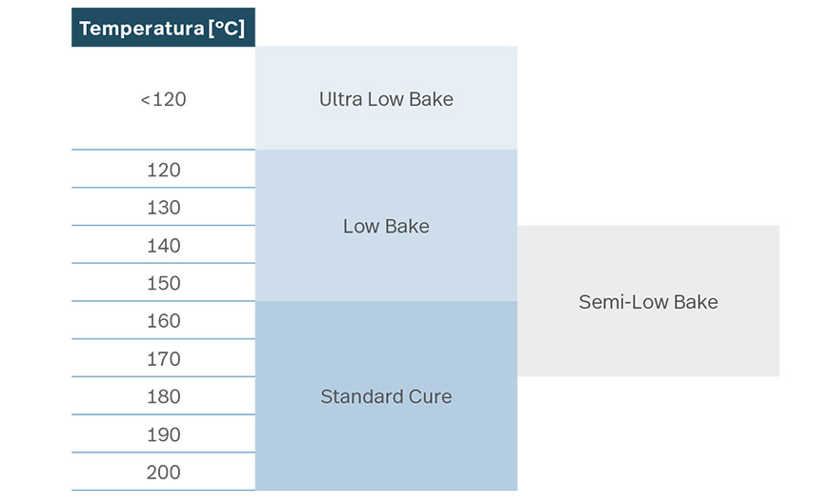Select the 120 temperature cell
This screenshot has width=831, height=504.
point(163,170)
